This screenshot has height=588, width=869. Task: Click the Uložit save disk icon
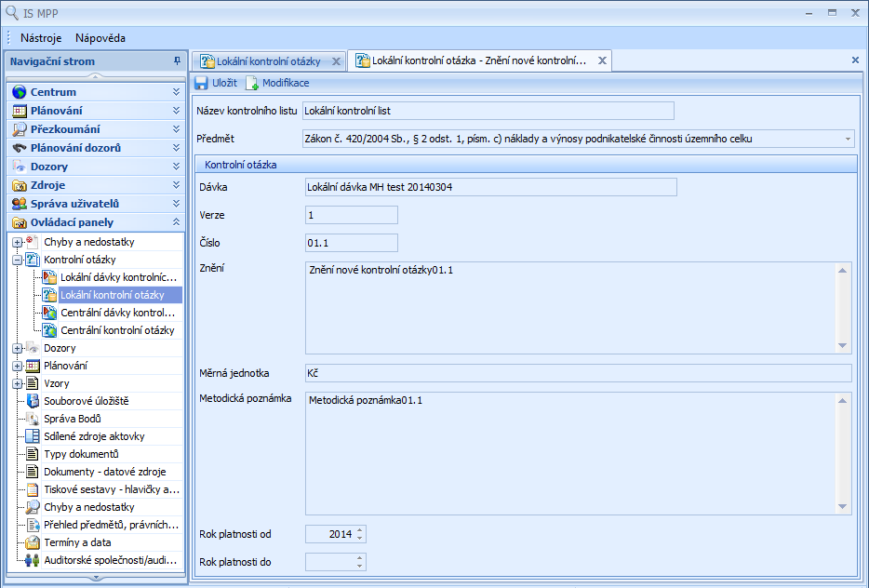click(201, 83)
